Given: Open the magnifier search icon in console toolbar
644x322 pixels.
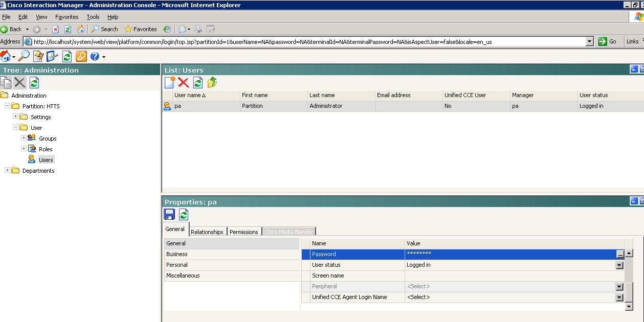Looking at the screenshot, I should click(x=24, y=56).
